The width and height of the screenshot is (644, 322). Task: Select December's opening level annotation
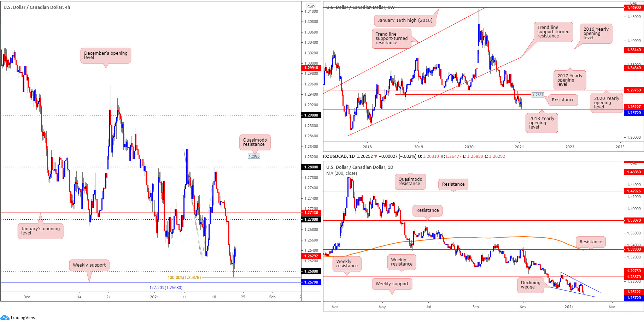pos(106,55)
